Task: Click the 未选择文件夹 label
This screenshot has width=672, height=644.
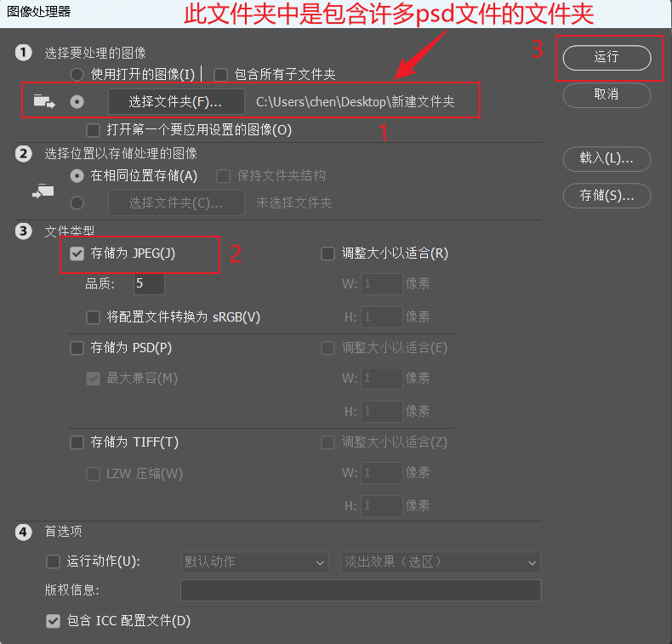Action: [x=294, y=203]
